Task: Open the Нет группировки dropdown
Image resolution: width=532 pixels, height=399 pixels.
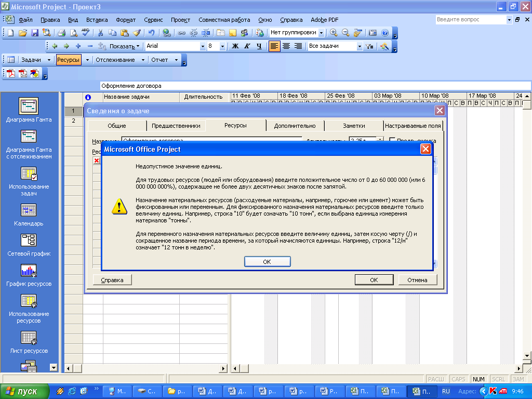Action: point(321,33)
